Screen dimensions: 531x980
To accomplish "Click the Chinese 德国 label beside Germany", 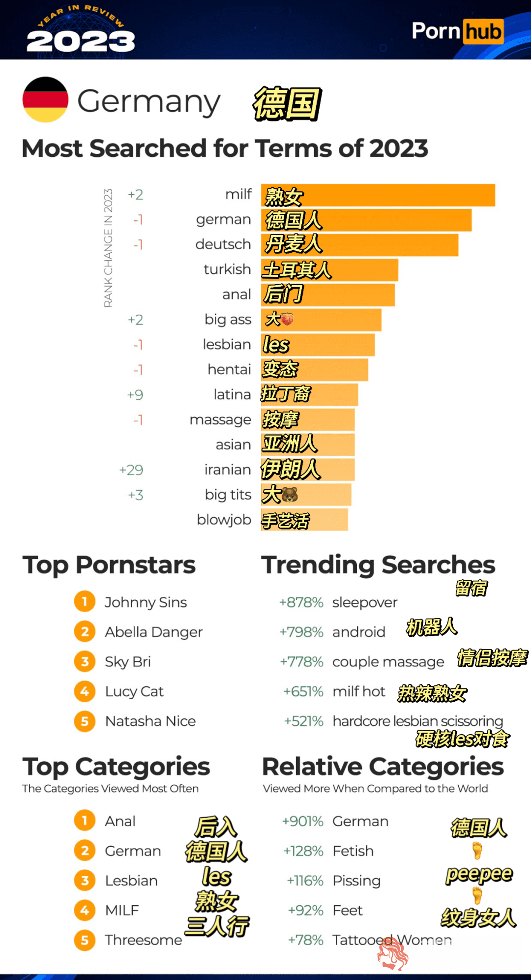I will (x=287, y=104).
